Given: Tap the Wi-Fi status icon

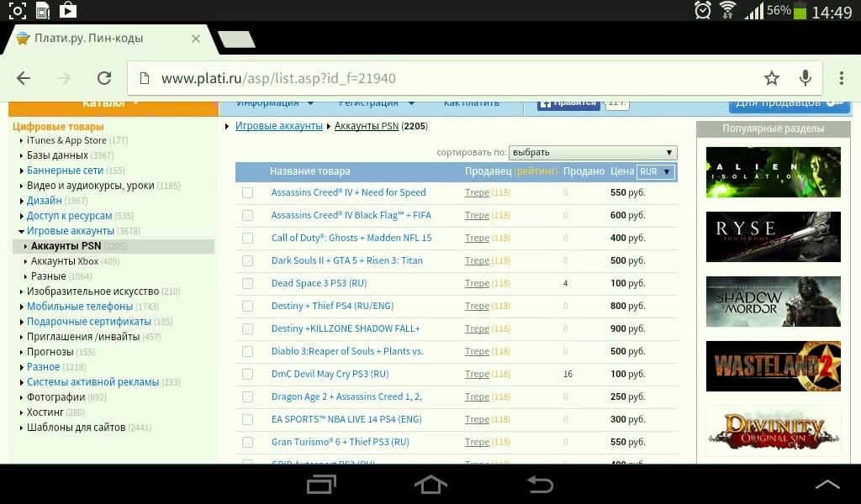Looking at the screenshot, I should (728, 10).
